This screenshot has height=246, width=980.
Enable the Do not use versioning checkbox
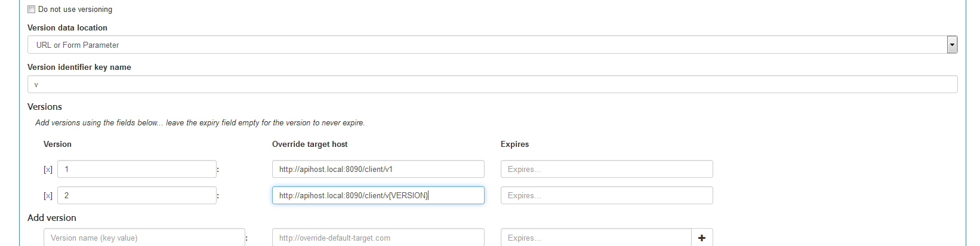32,10
